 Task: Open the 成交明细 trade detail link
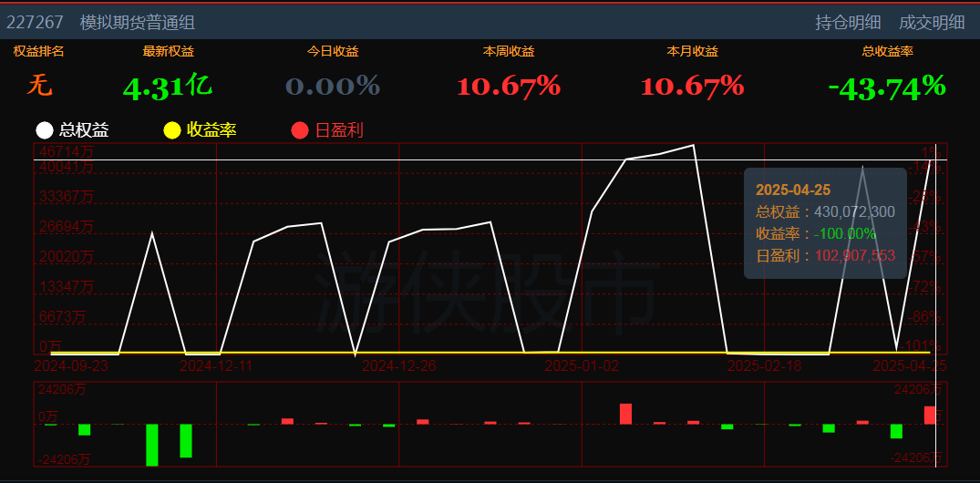click(x=932, y=23)
